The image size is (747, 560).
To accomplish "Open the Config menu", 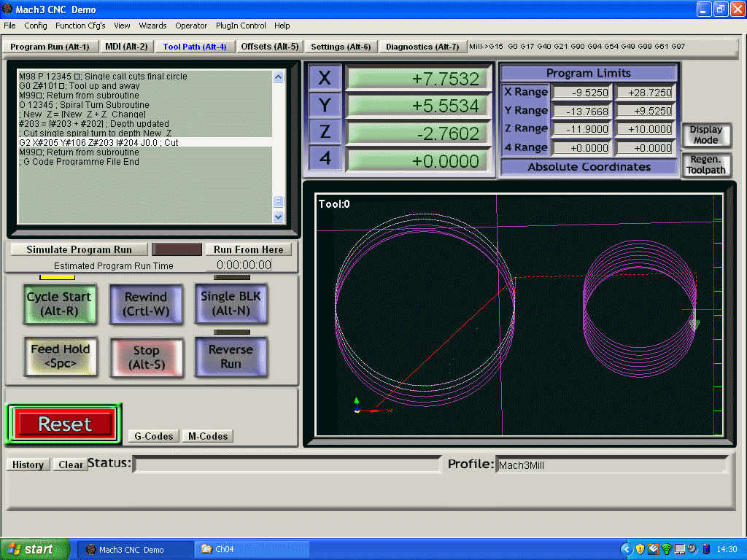I will pyautogui.click(x=36, y=26).
